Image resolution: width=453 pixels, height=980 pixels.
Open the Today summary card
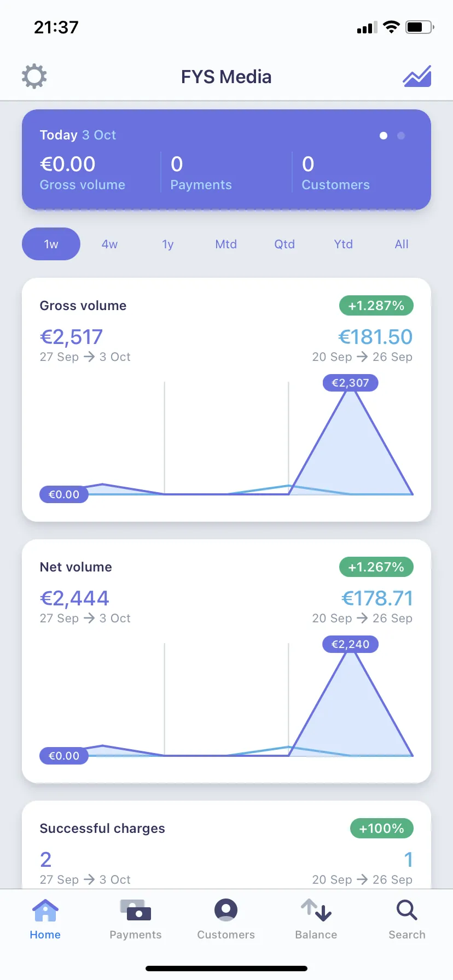pyautogui.click(x=226, y=160)
